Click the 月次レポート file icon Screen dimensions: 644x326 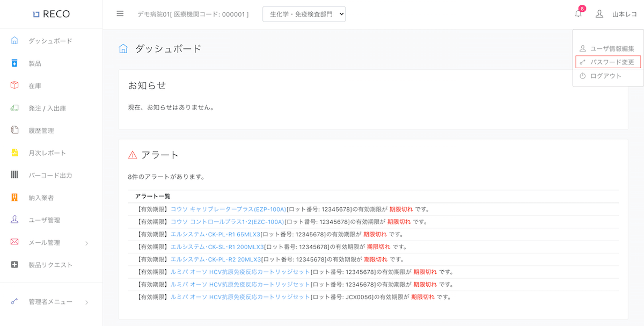(14, 153)
